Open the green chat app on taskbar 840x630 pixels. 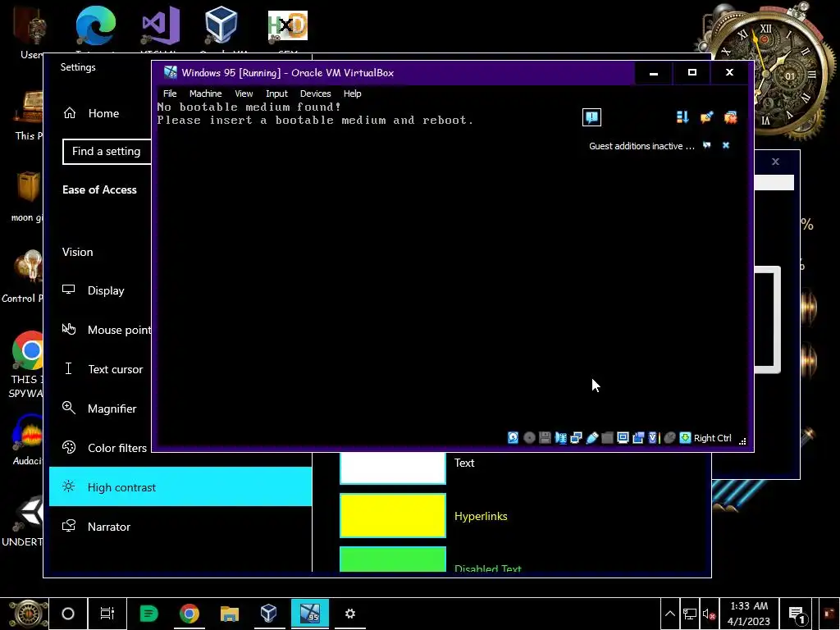149,614
